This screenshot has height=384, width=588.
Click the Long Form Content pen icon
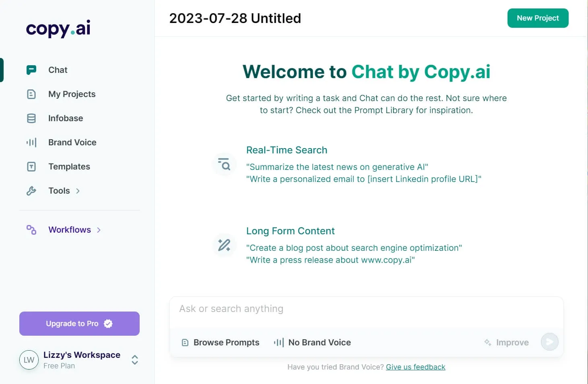[x=224, y=245]
